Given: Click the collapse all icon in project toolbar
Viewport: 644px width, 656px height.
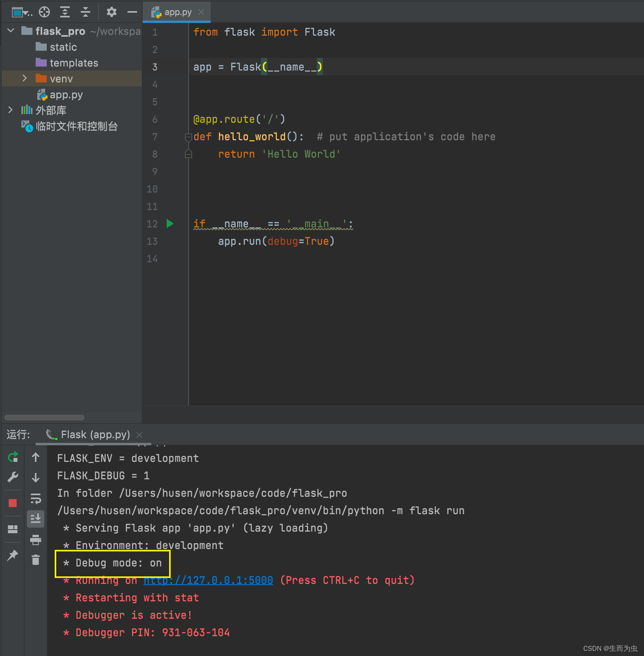Looking at the screenshot, I should pyautogui.click(x=86, y=12).
